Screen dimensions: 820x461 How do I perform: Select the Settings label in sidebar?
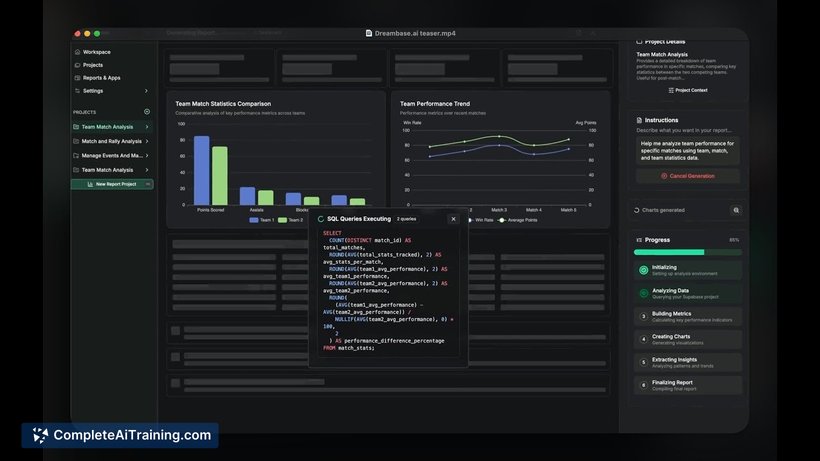93,90
